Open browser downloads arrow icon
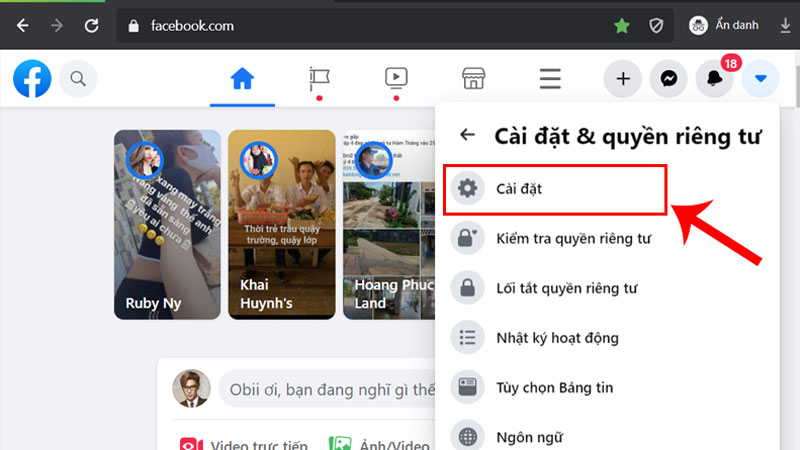 click(x=785, y=25)
